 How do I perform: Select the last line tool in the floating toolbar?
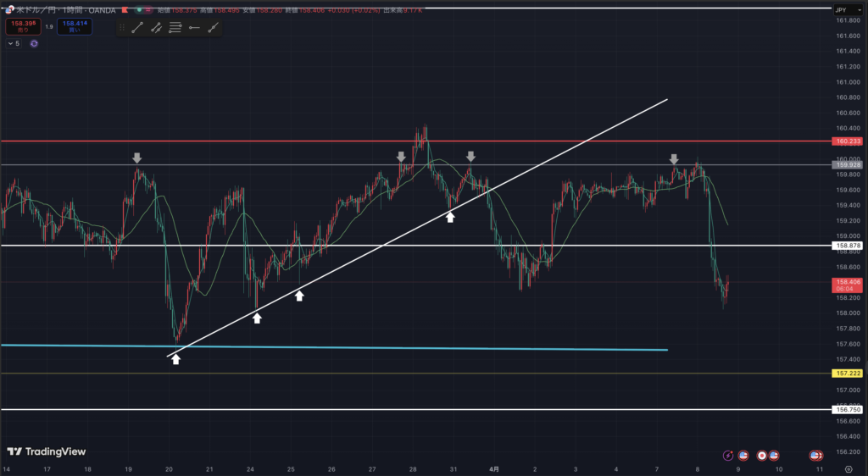[213, 27]
